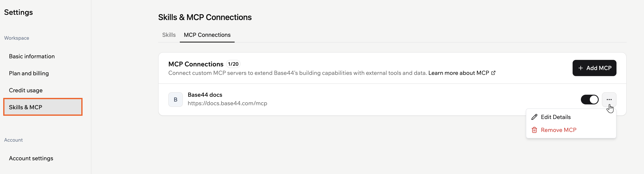This screenshot has height=174, width=644.
Task: Go to Plan and billing settings
Action: click(29, 73)
